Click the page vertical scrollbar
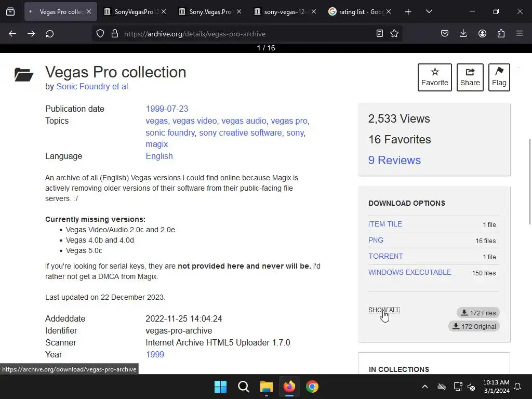This screenshot has height=399, width=532. click(529, 181)
